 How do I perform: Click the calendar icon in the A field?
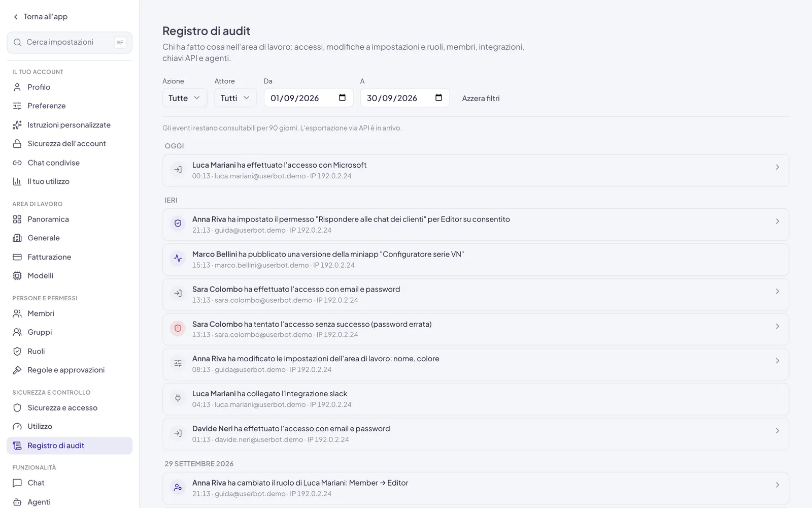(x=438, y=98)
